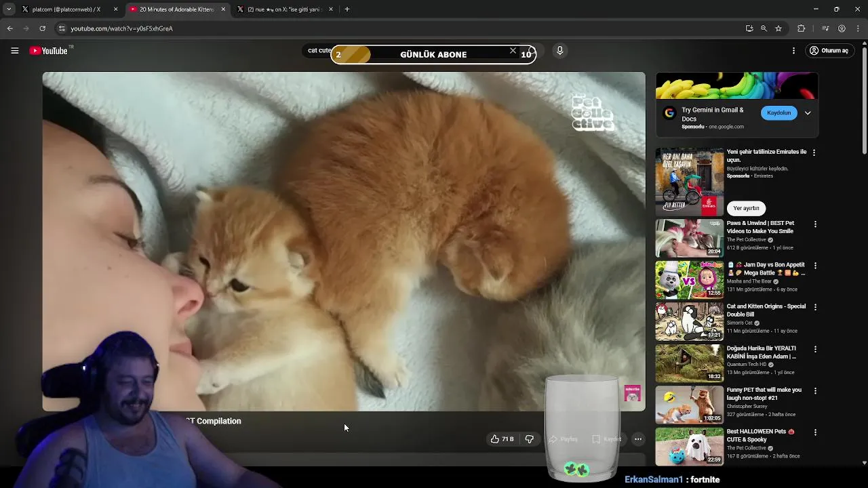Click the address bar URL field
This screenshot has height=488, width=868.
400,28
